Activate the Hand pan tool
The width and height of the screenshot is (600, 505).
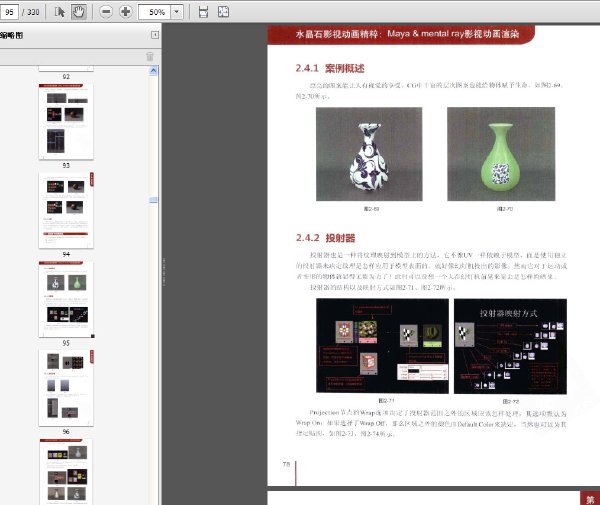[x=79, y=12]
